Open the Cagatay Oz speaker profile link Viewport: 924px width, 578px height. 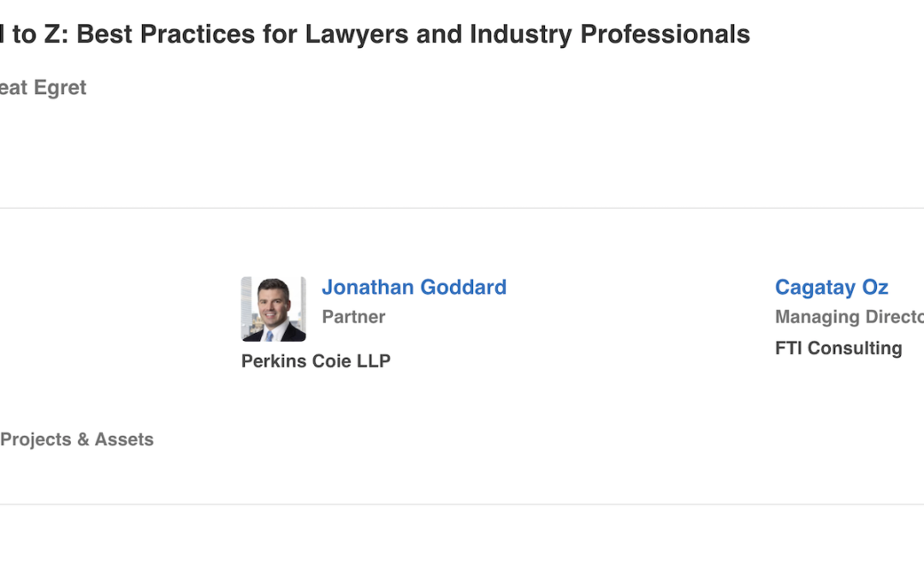tap(831, 288)
